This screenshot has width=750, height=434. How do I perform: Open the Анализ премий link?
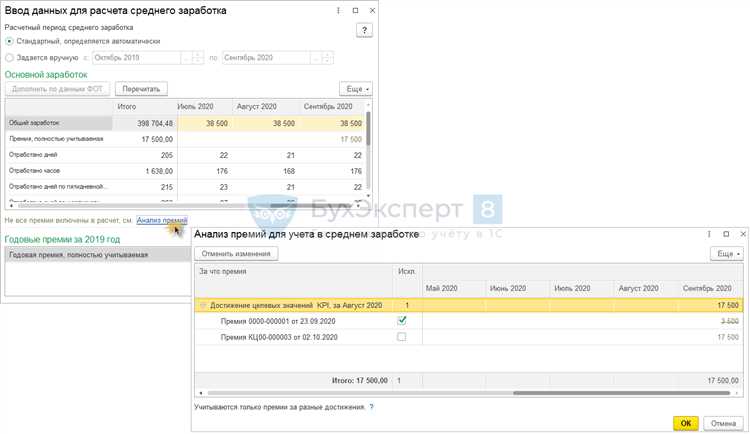[x=162, y=221]
